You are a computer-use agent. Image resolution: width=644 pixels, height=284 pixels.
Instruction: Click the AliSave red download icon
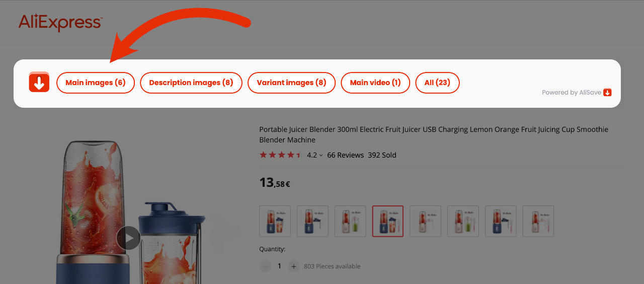point(39,82)
